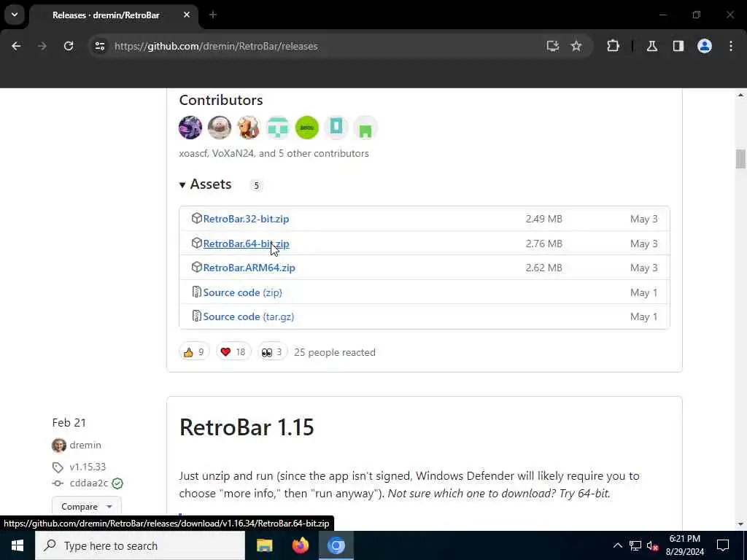Go forward with the forward arrow
The width and height of the screenshot is (747, 560).
(x=42, y=46)
